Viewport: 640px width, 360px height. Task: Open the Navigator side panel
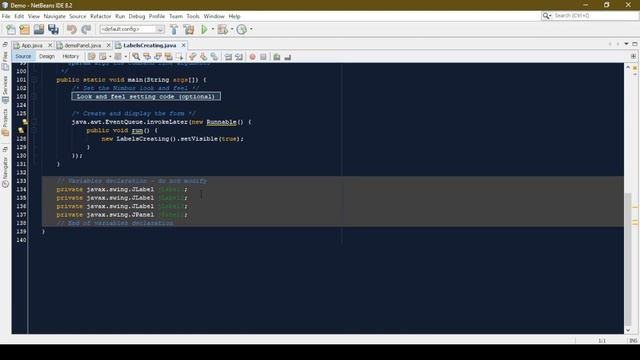(5, 172)
